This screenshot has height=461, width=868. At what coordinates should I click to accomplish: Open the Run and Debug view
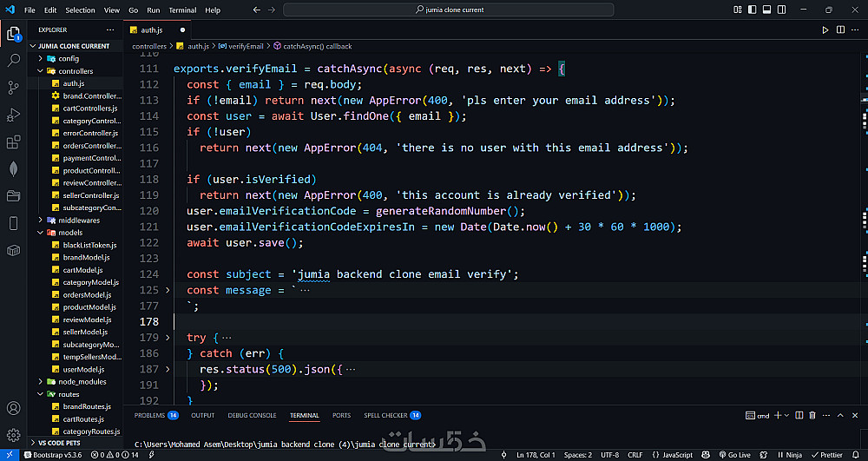click(x=13, y=115)
